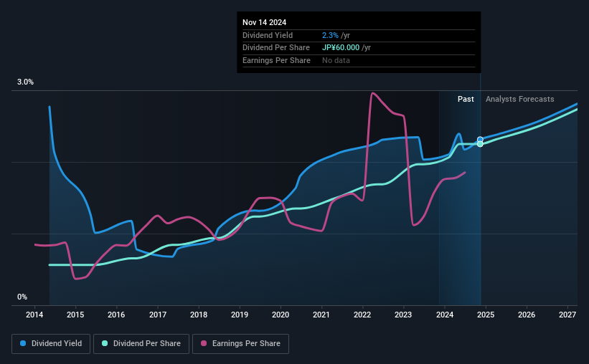The image size is (589, 364).
Task: Click the 2014 x-axis label
Action: pos(34,315)
